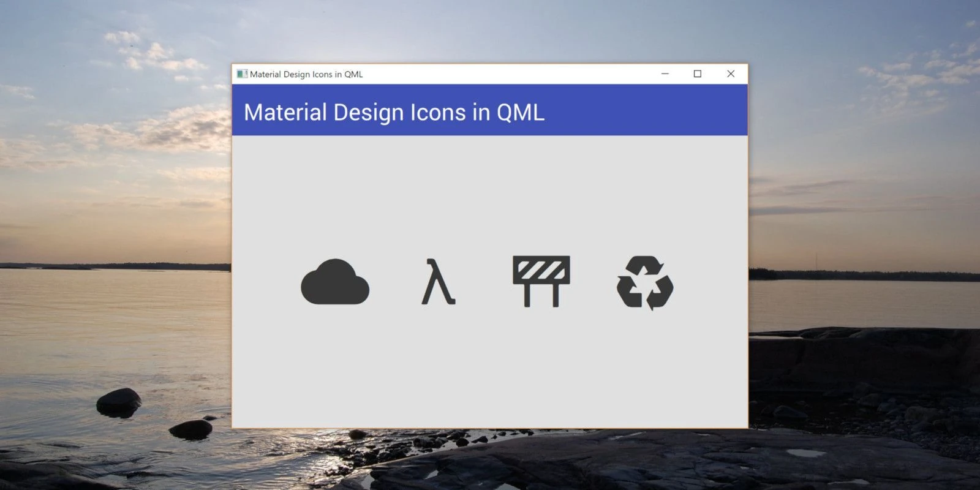Click the window title bar caption text

tap(306, 74)
